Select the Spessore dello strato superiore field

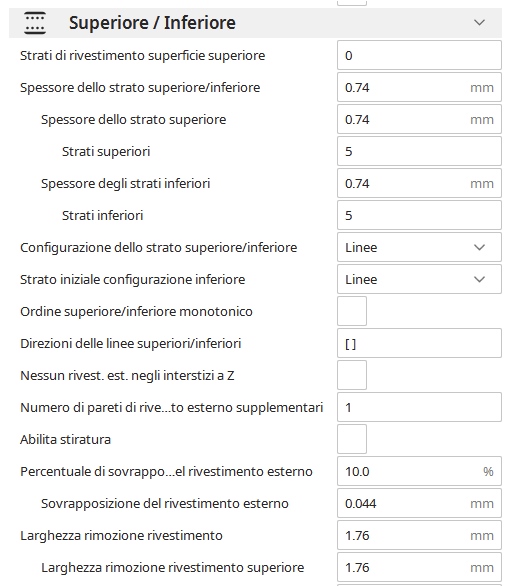419,120
